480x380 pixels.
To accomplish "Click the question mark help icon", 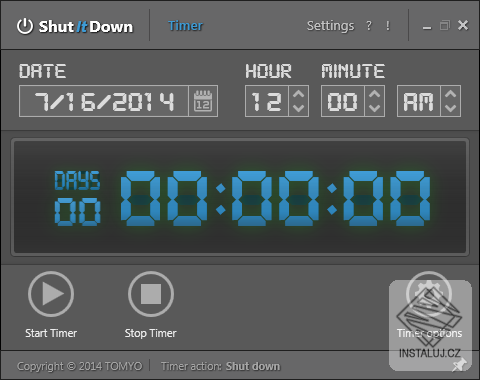I will click(369, 26).
